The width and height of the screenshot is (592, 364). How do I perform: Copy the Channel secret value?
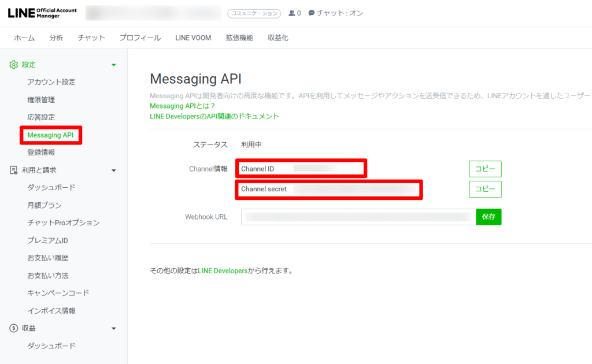click(x=485, y=189)
